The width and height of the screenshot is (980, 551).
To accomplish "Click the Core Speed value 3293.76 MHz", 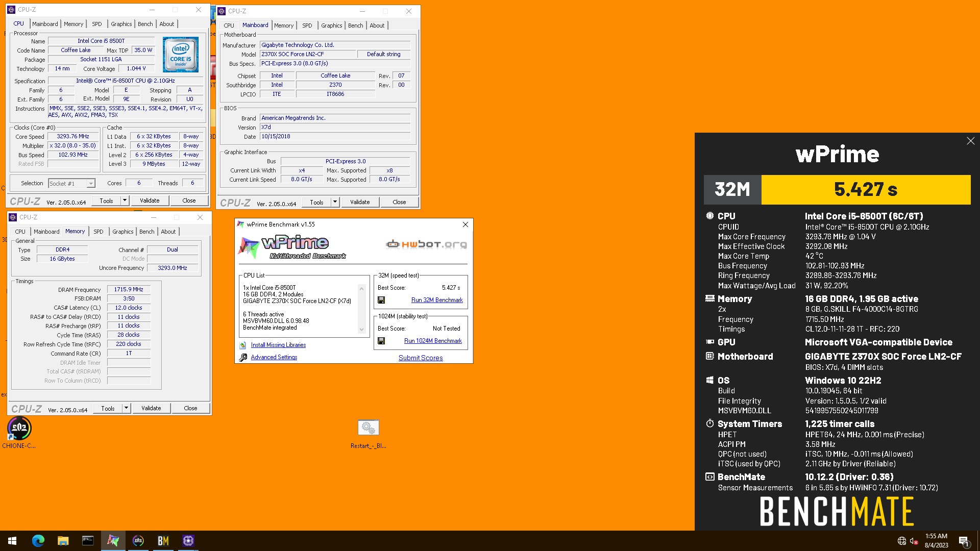I will (x=73, y=137).
